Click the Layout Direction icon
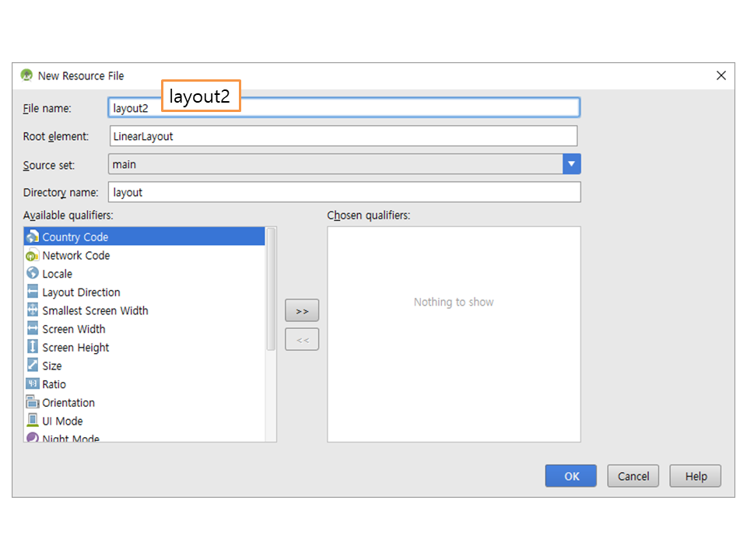The image size is (747, 560). (x=32, y=292)
